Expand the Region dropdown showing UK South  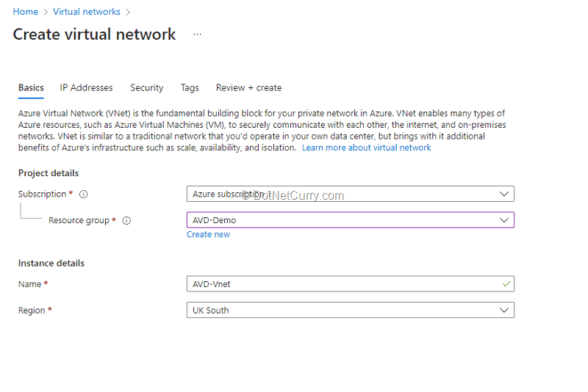tap(351, 310)
